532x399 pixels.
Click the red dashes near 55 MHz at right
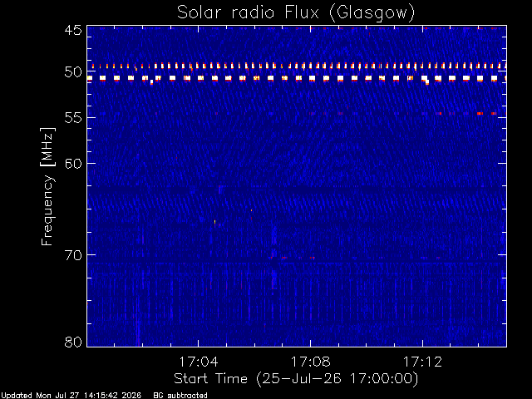click(465, 113)
